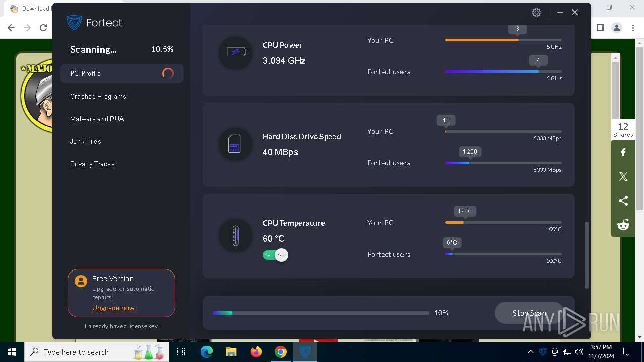Click the 3.094 GHz value
644x362 pixels.
[x=284, y=61]
